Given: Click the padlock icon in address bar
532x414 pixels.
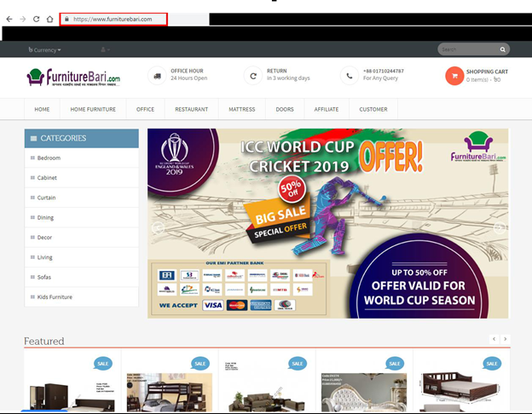Looking at the screenshot, I should pos(66,19).
